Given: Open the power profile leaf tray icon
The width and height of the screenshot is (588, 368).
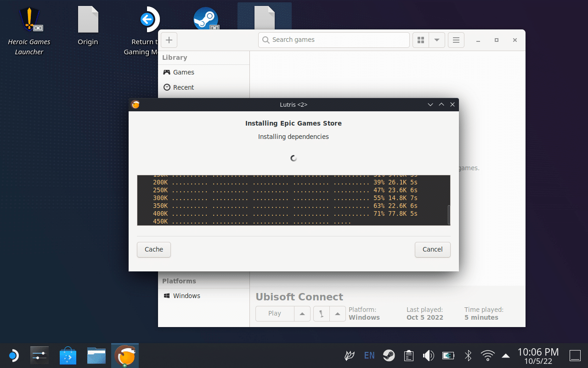Looking at the screenshot, I should pos(350,356).
